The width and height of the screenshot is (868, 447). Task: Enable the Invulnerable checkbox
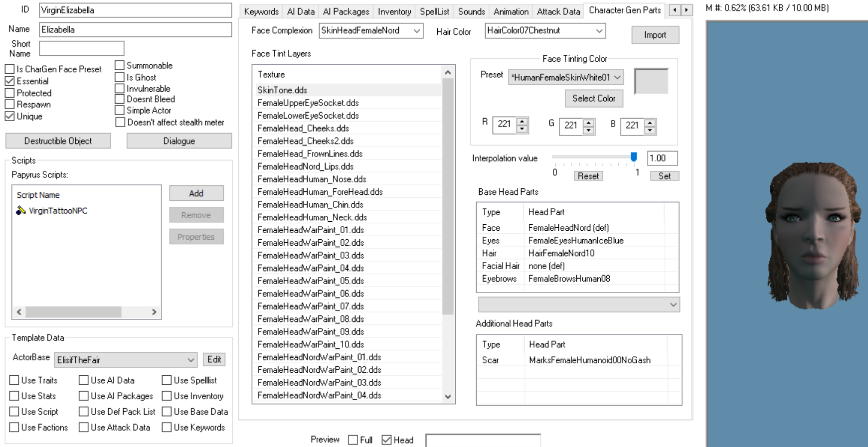120,89
